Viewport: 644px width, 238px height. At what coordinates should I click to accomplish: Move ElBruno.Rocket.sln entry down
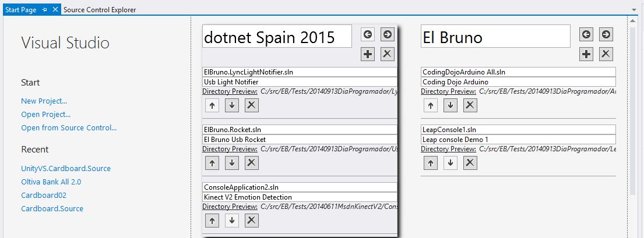(232, 163)
